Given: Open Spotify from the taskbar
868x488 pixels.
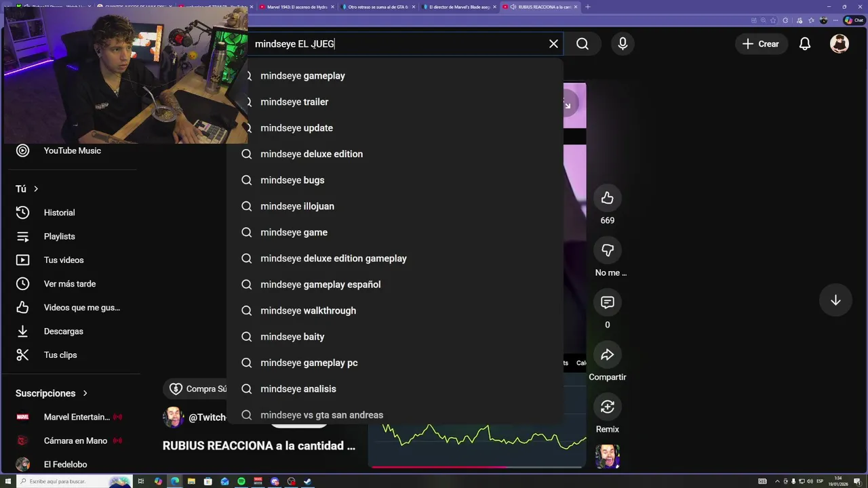Looking at the screenshot, I should click(241, 481).
